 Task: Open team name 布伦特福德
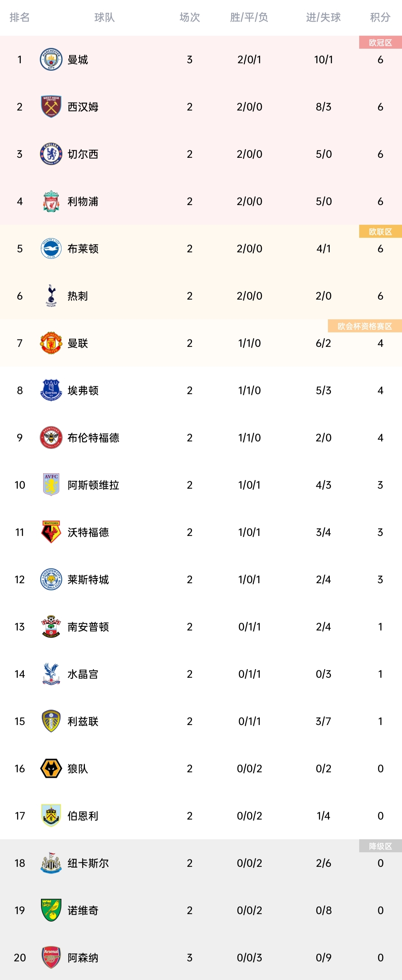point(93,437)
